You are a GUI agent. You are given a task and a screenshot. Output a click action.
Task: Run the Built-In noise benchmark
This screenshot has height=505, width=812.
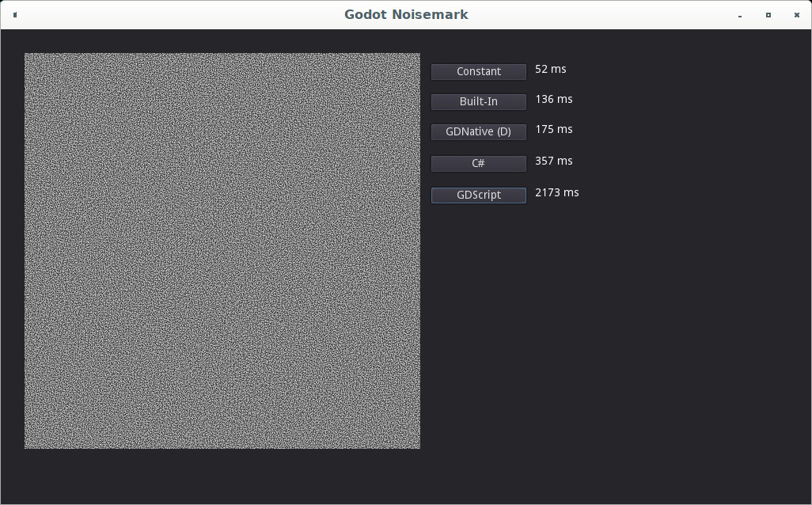click(478, 101)
